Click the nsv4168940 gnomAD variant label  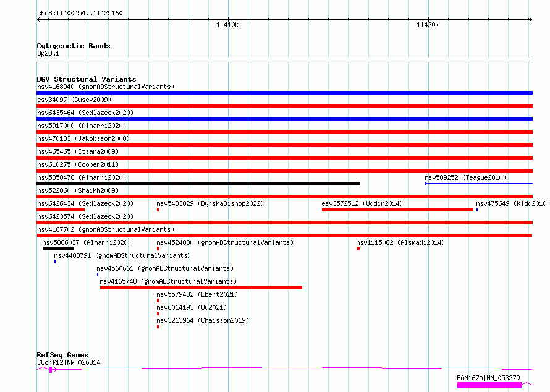(x=106, y=87)
